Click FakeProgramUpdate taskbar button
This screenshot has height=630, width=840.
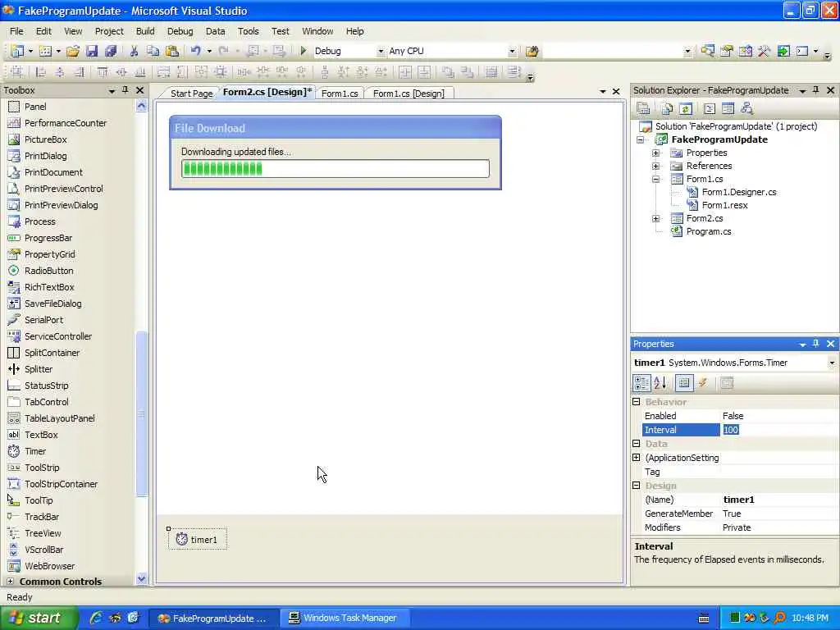213,618
